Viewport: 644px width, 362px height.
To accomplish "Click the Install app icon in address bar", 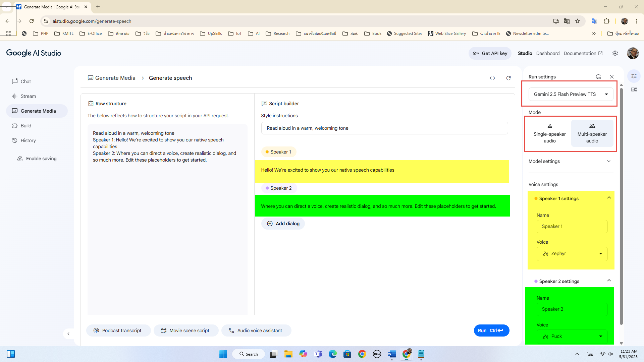I will coord(556,21).
